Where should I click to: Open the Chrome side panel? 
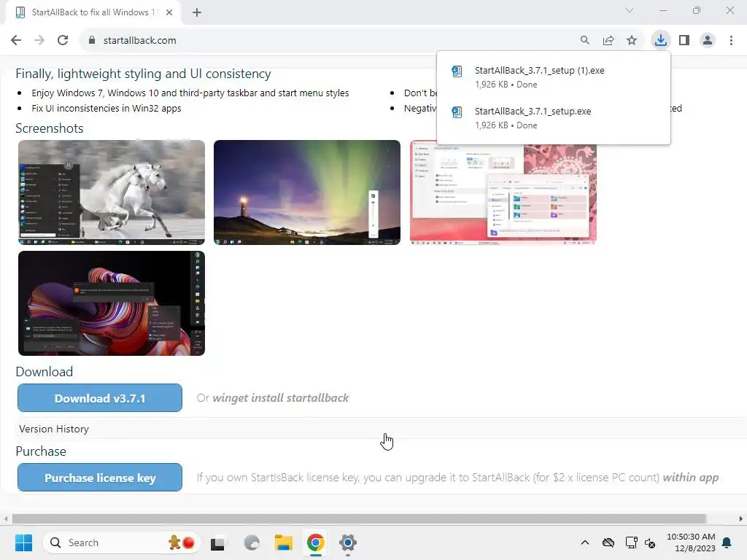[x=684, y=41]
